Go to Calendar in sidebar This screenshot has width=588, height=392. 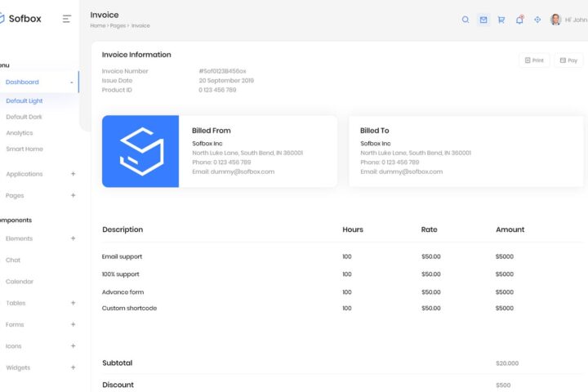click(20, 282)
